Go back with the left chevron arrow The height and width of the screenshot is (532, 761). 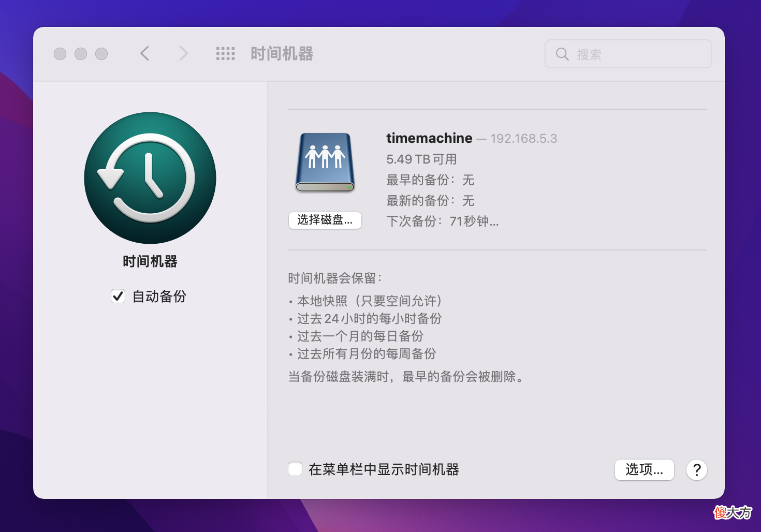point(145,53)
